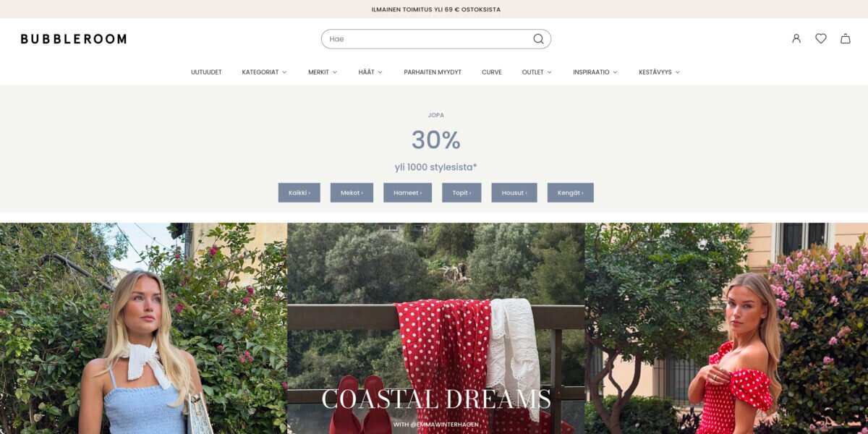Image resolution: width=868 pixels, height=434 pixels.
Task: Expand the Merkit dropdown menu
Action: click(323, 72)
